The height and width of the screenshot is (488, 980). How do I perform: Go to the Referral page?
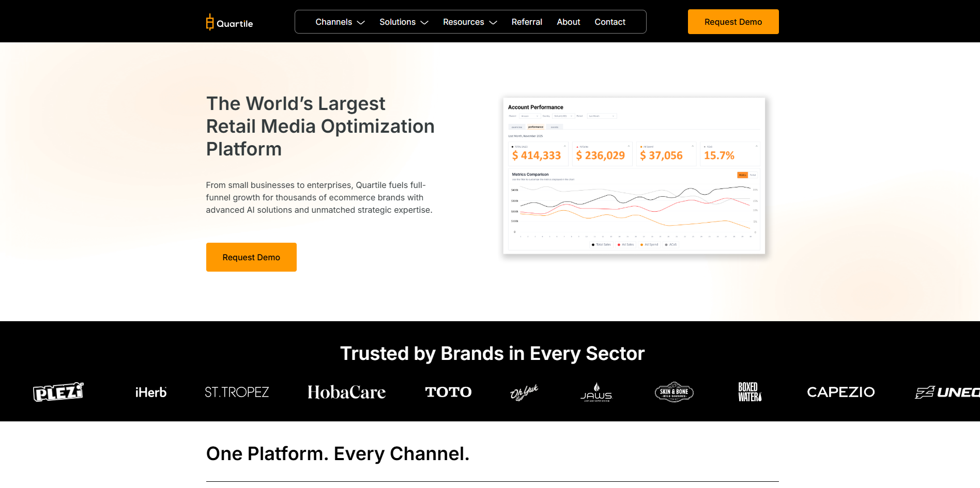[527, 22]
